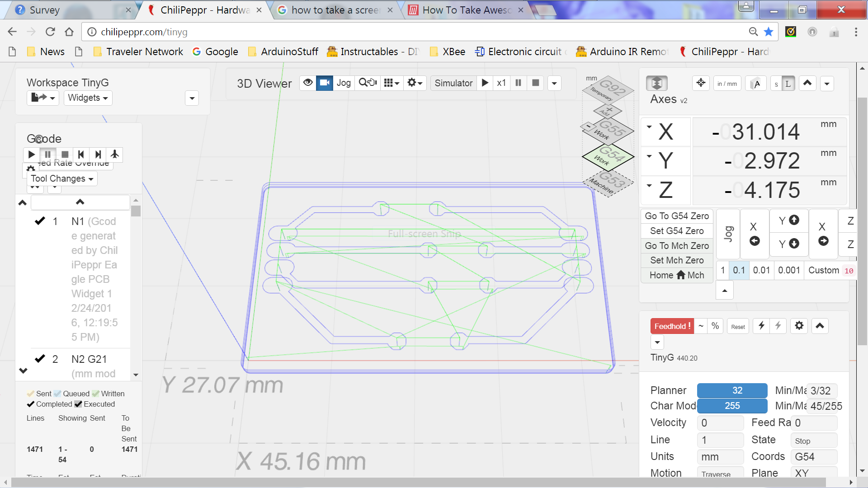Click the airplane icon in Gcode toolbar
The height and width of the screenshot is (488, 868).
[115, 155]
